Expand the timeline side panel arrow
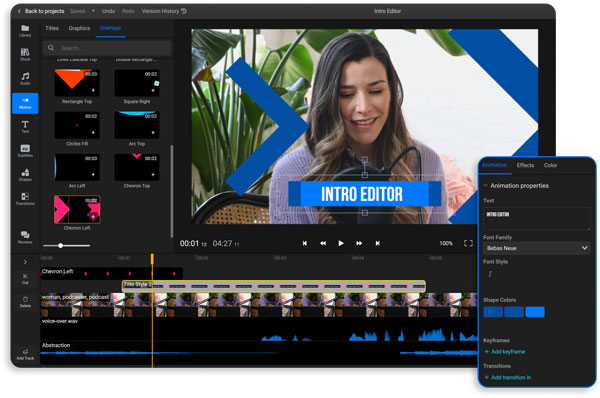Image resolution: width=600 pixels, height=398 pixels. [x=25, y=262]
